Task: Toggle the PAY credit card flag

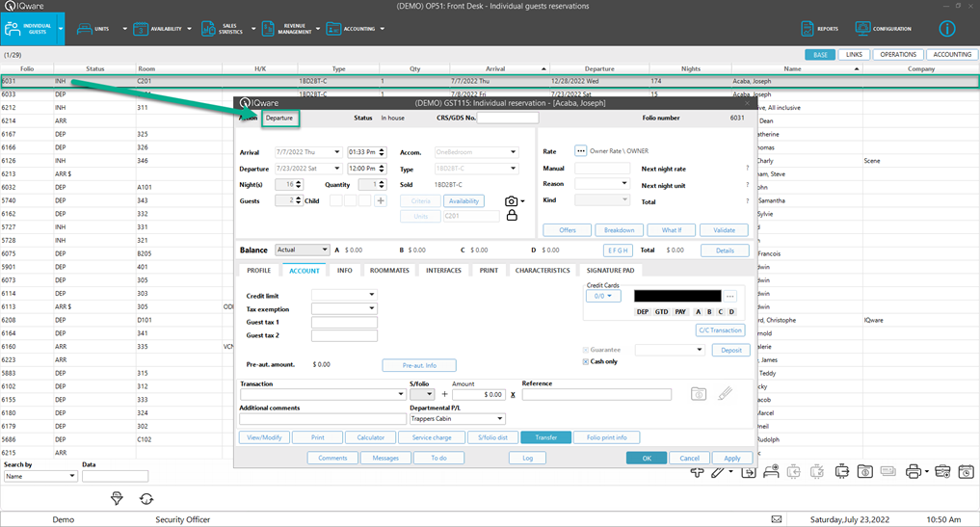Action: 680,312
